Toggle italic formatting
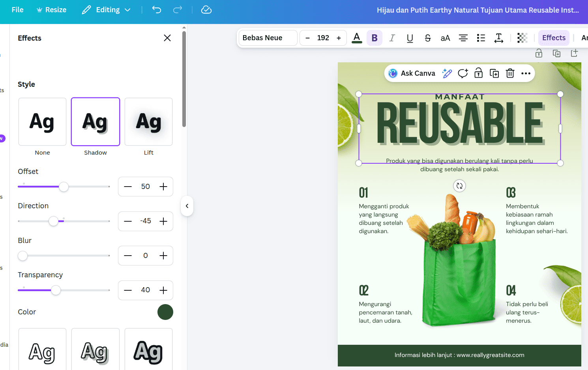 coord(392,38)
